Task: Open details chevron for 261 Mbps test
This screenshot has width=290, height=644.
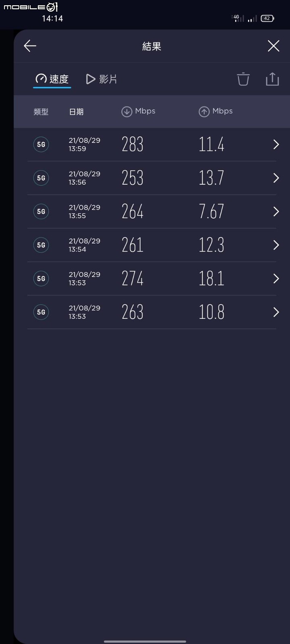Action: point(276,245)
